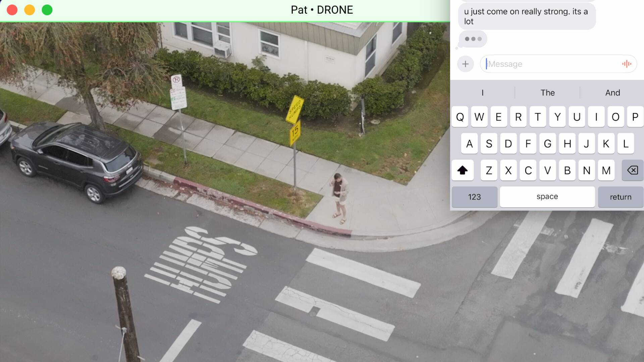The image size is (644, 362).
Task: Tap the G key on keyboard
Action: (x=547, y=144)
